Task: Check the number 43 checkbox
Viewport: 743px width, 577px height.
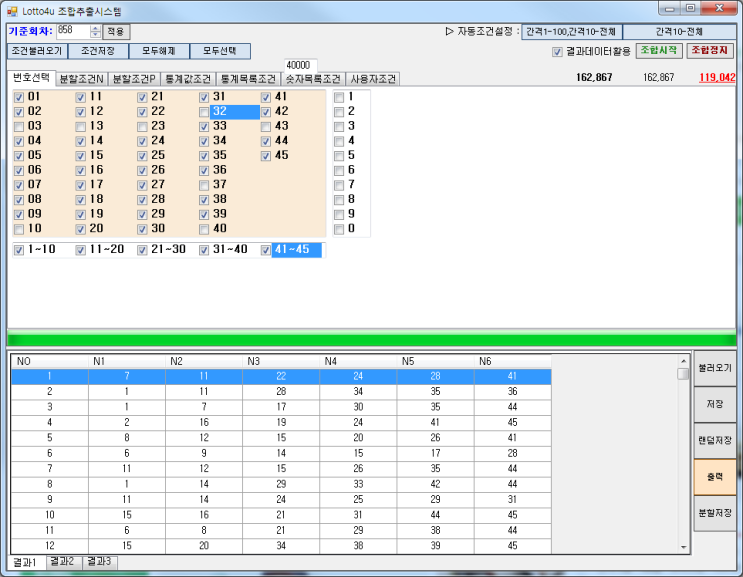Action: [266, 127]
